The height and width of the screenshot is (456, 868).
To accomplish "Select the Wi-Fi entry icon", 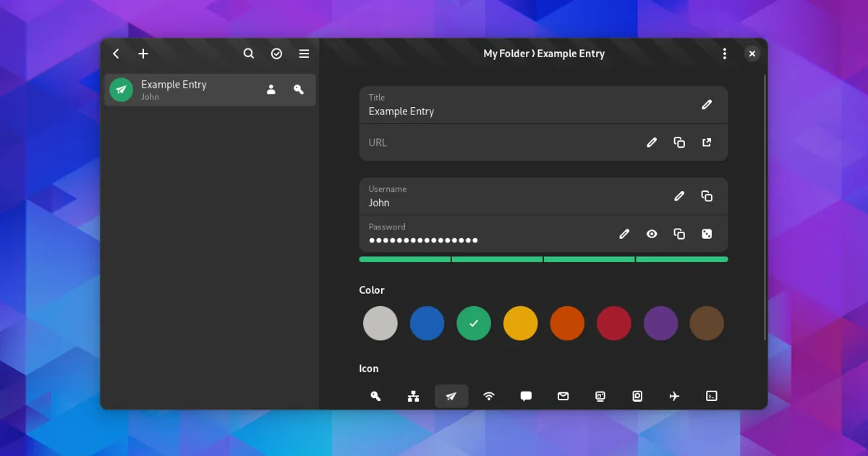I will pos(489,396).
